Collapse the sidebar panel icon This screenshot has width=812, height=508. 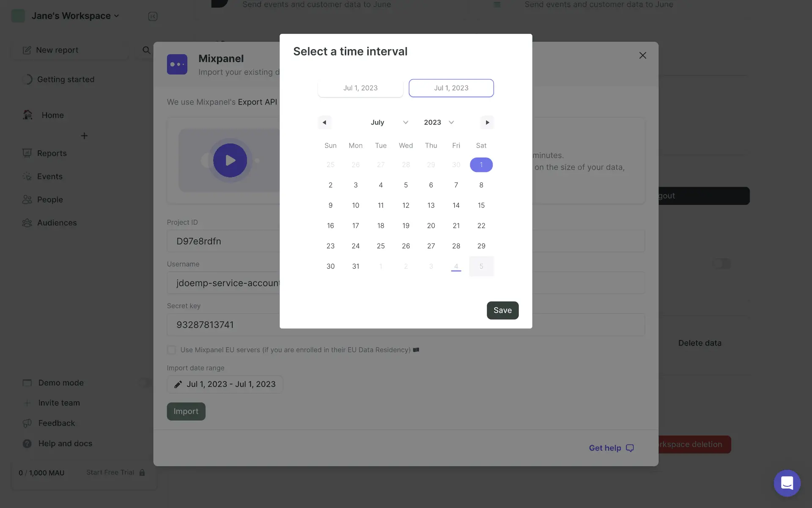[x=153, y=17]
